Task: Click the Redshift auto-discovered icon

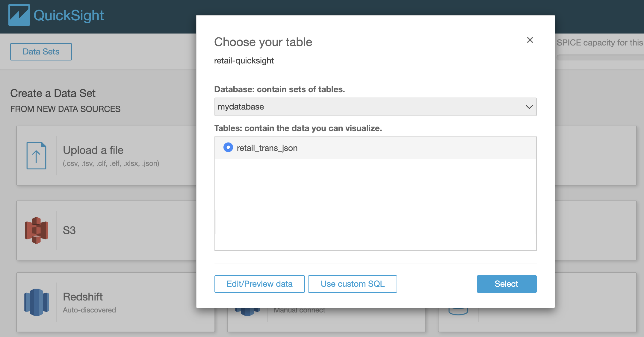Action: click(x=36, y=302)
